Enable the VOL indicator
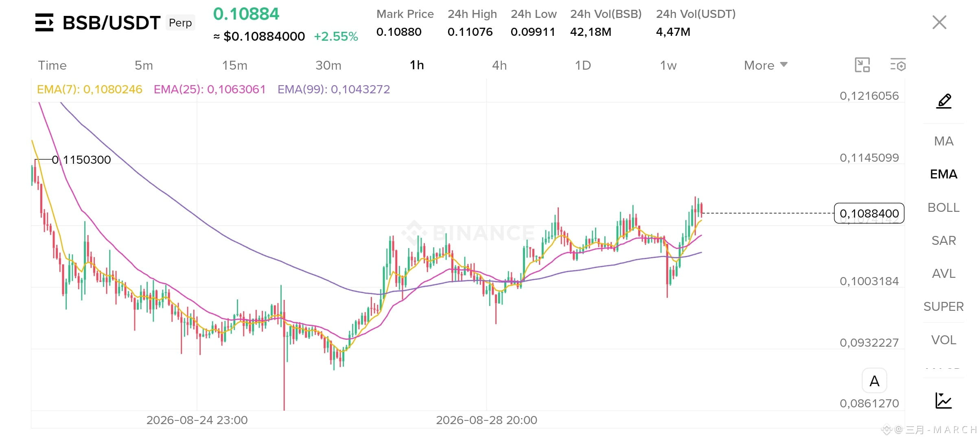Viewport: 980px width, 440px height. [944, 340]
